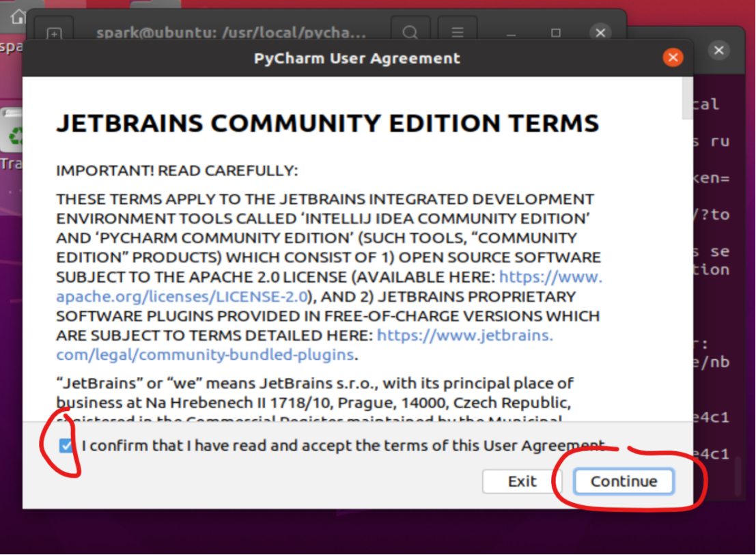This screenshot has width=756, height=555.
Task: Click the terminal search icon
Action: [x=410, y=33]
